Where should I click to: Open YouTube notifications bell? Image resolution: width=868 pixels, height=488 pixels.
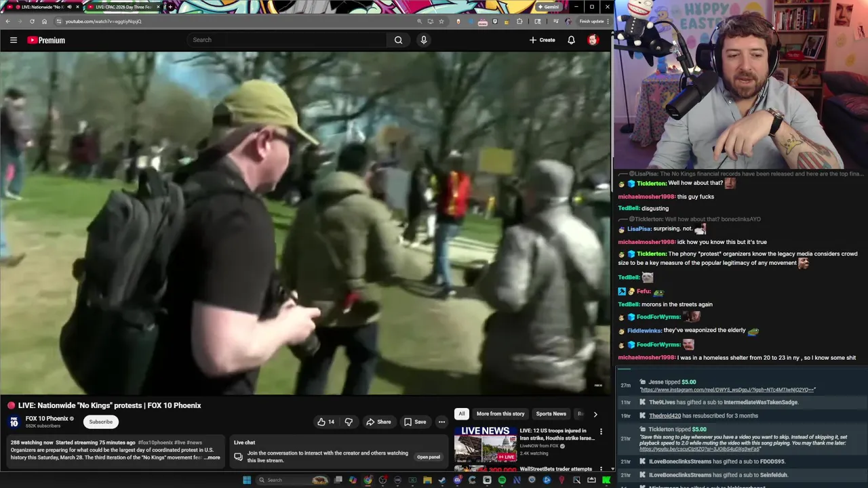coord(571,40)
